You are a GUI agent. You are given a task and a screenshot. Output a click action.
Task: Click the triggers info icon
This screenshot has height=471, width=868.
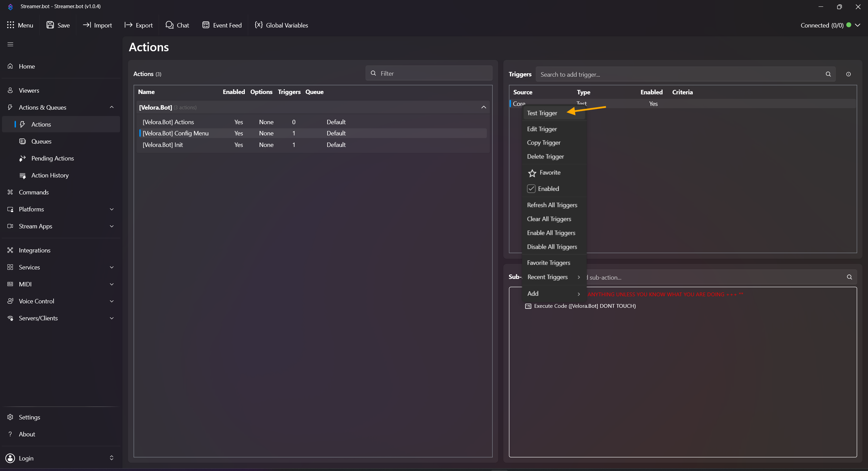click(x=848, y=74)
